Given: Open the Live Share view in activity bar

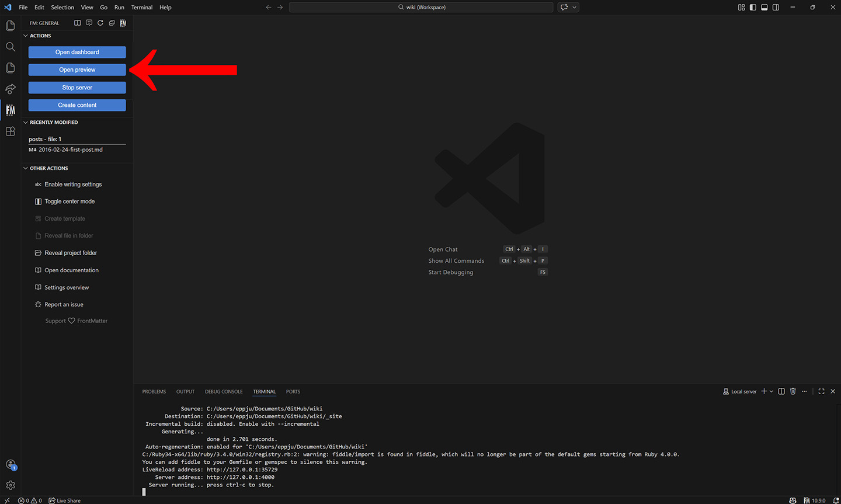Looking at the screenshot, I should [x=11, y=89].
